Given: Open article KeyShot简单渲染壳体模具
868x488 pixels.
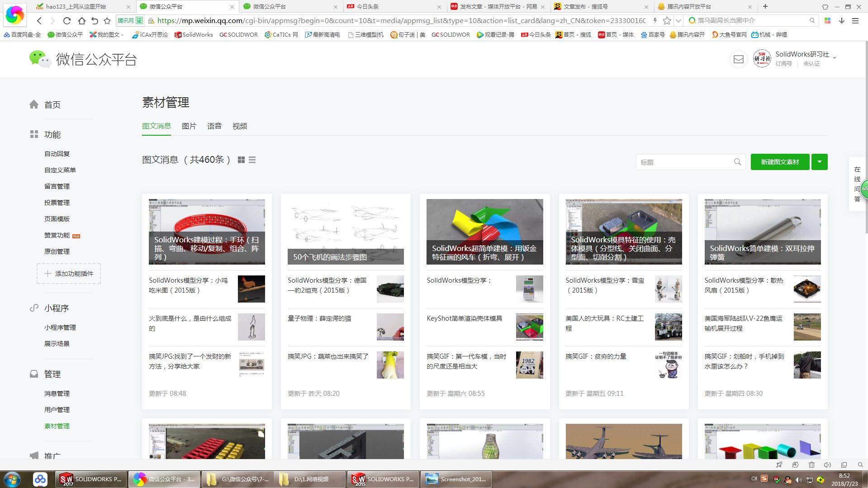Looking at the screenshot, I should tap(465, 318).
